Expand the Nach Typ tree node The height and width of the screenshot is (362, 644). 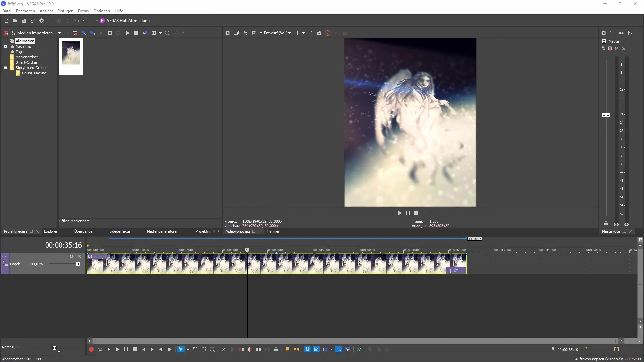5,46
